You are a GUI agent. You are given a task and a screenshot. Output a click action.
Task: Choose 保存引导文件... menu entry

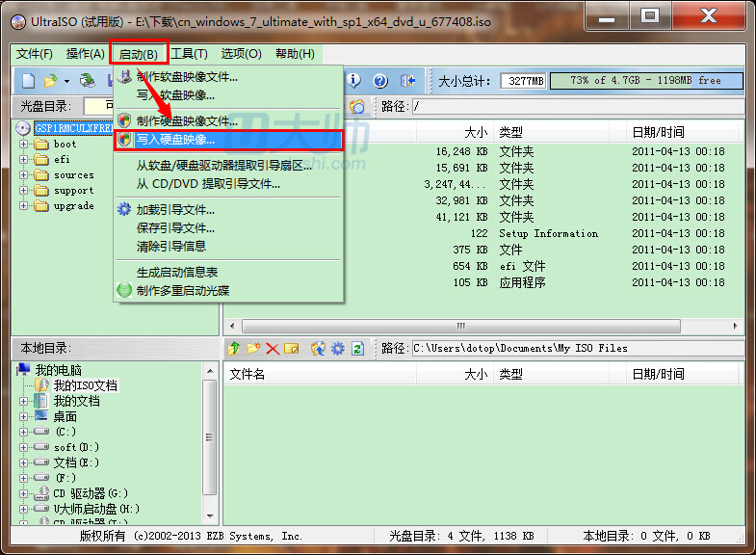coord(228,227)
